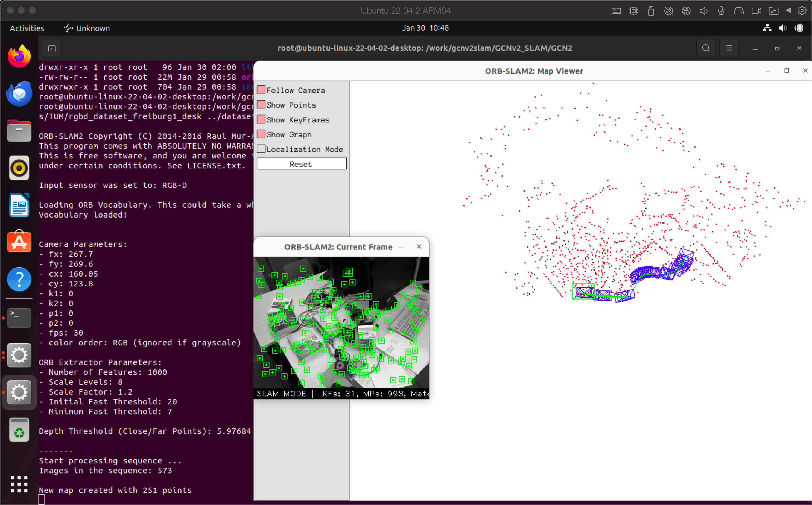Click 'Input sensor was set to: RGB-D'
This screenshot has height=505, width=812.
(x=113, y=185)
